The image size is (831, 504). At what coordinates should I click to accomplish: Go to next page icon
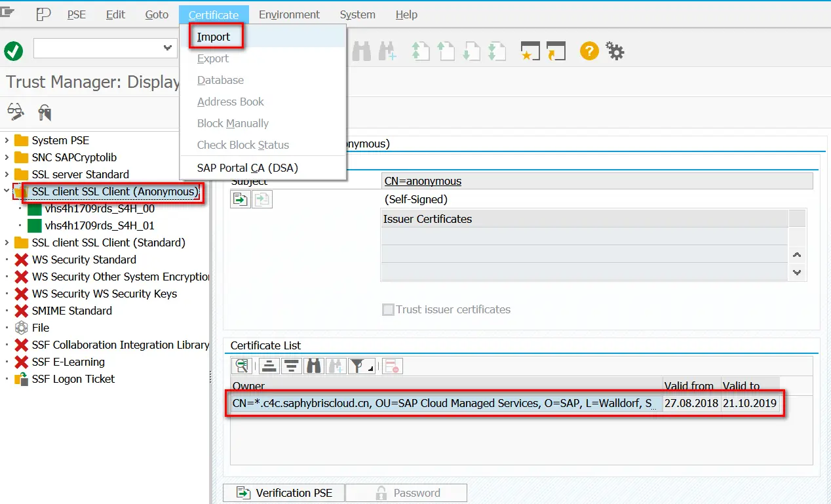[471, 51]
